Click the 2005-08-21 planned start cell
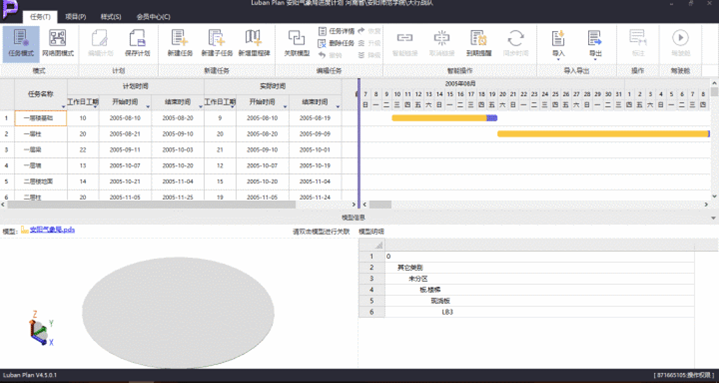719x383 pixels. coord(125,134)
